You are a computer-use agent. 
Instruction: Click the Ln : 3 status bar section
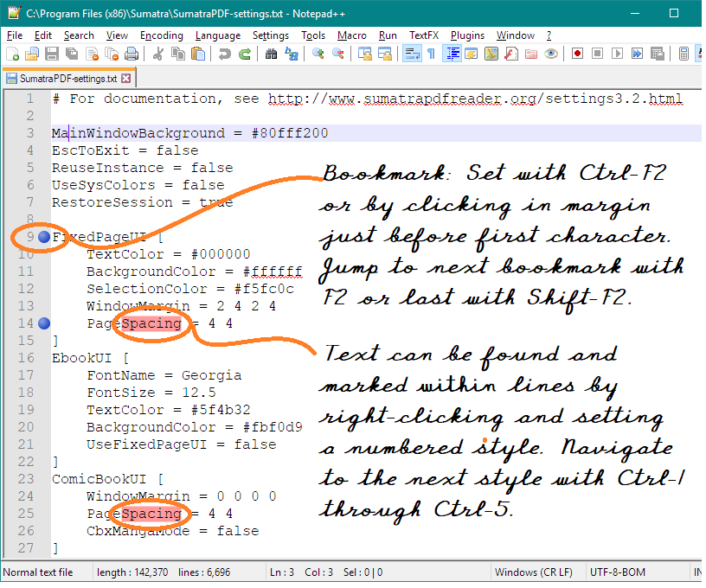click(277, 572)
